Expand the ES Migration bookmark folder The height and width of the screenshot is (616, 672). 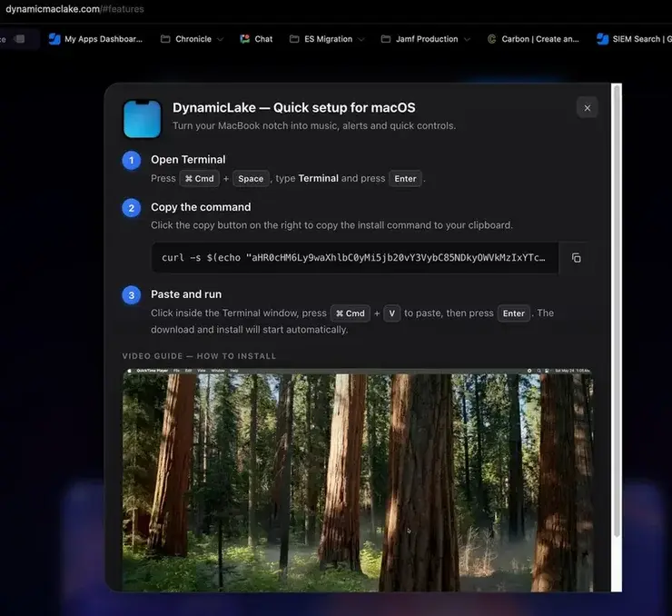pos(328,39)
